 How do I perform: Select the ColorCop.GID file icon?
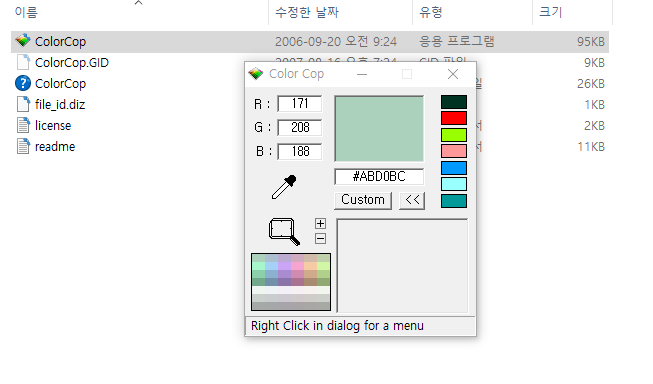[23, 62]
